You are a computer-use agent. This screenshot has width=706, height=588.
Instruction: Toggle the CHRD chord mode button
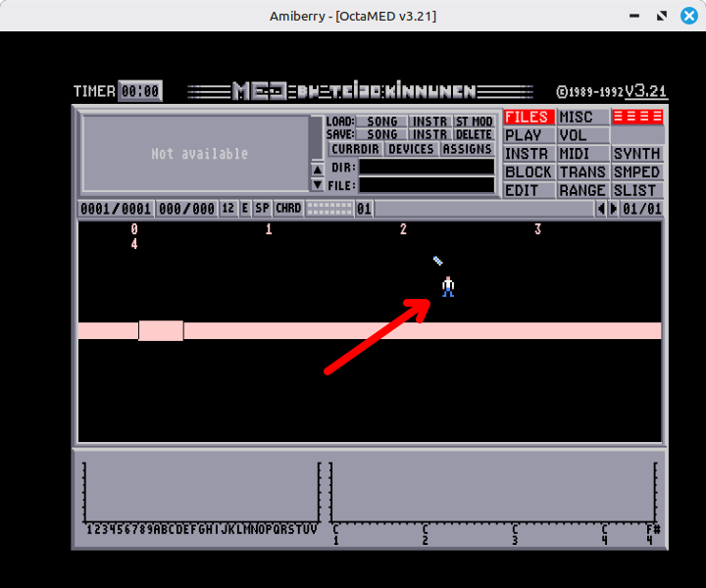click(288, 209)
